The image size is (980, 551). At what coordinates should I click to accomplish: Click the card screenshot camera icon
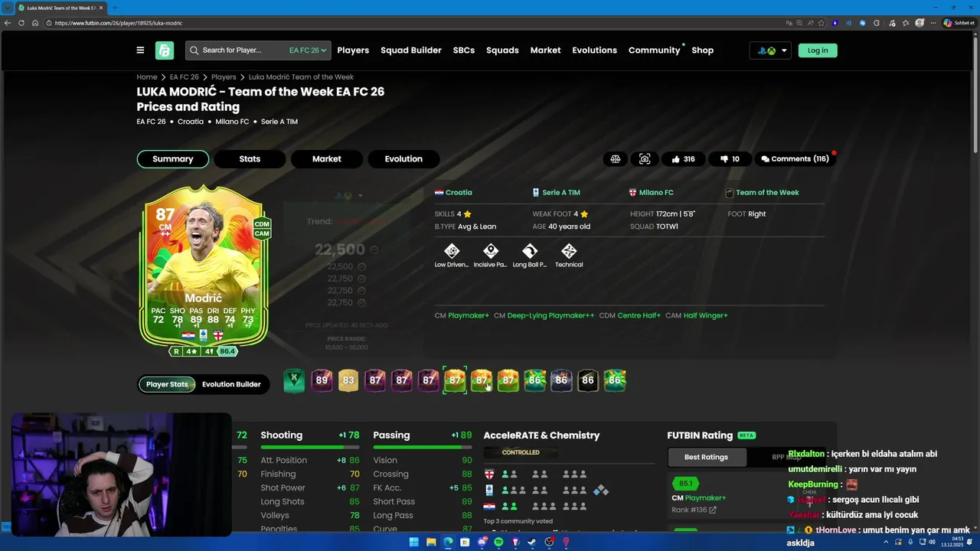pyautogui.click(x=645, y=159)
